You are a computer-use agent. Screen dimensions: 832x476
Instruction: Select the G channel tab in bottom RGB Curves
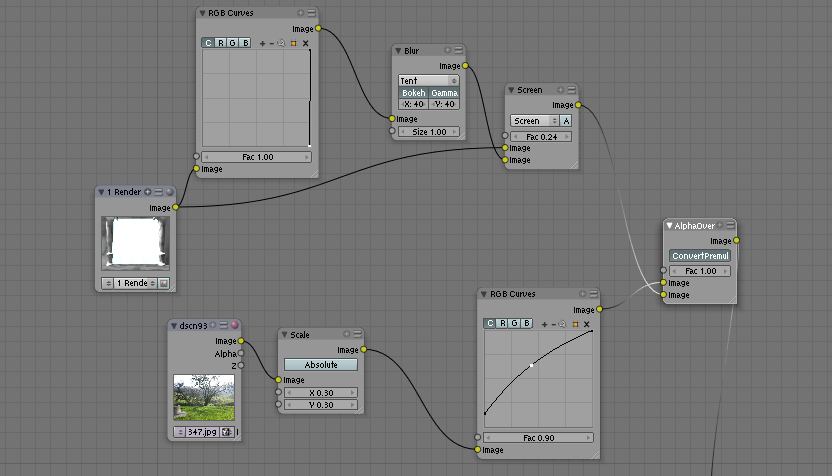[x=513, y=323]
